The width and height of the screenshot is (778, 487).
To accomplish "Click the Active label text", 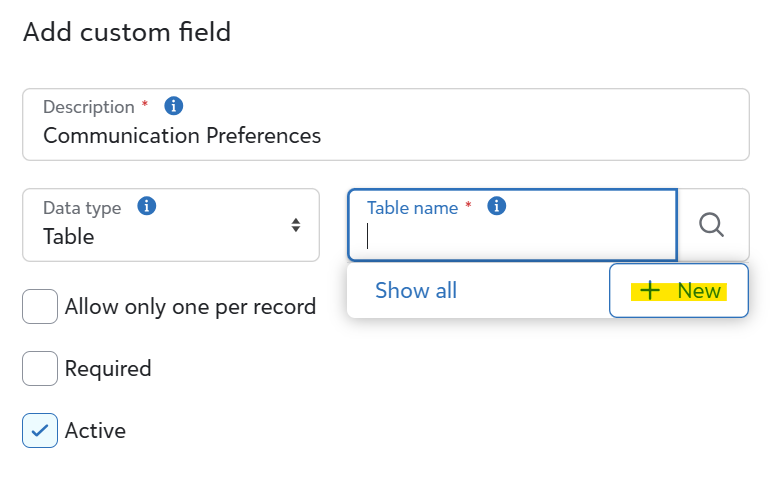I will coord(95,431).
